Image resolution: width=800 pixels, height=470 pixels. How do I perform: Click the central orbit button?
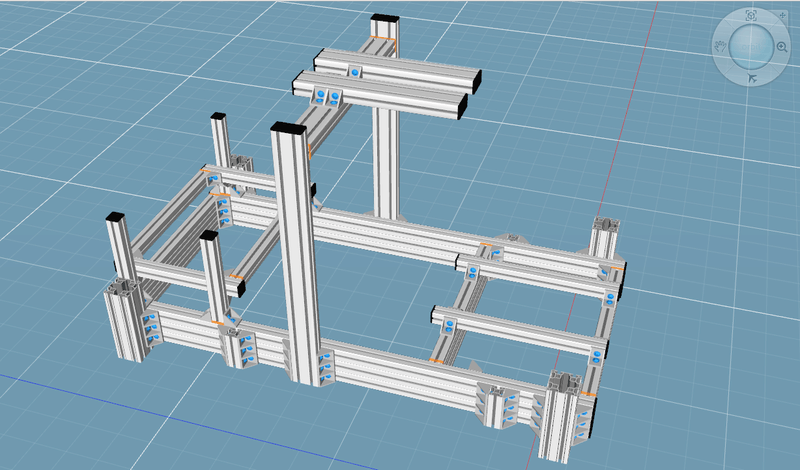coord(751,46)
